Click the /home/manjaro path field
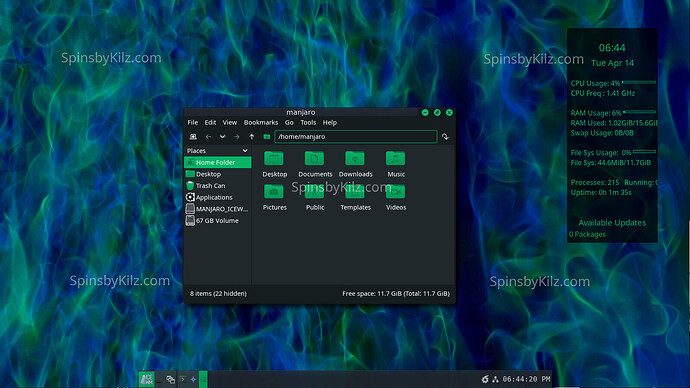The width and height of the screenshot is (690, 388). click(x=356, y=137)
